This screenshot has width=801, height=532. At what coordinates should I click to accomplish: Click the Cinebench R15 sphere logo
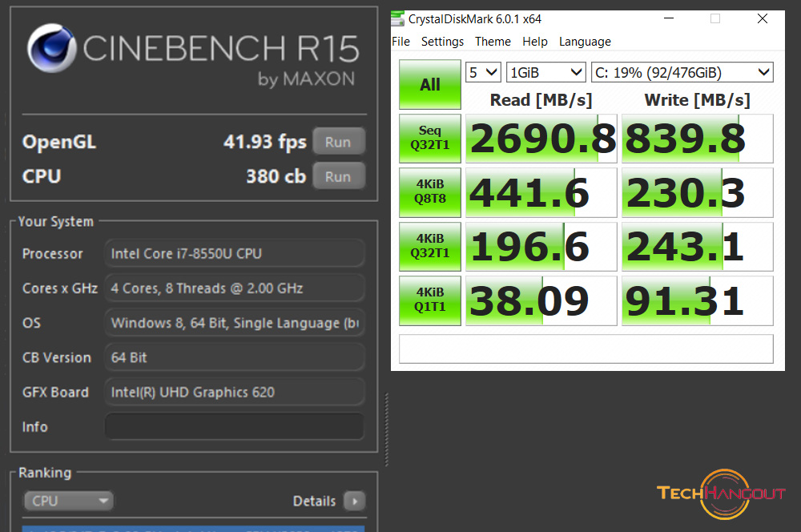tap(51, 48)
